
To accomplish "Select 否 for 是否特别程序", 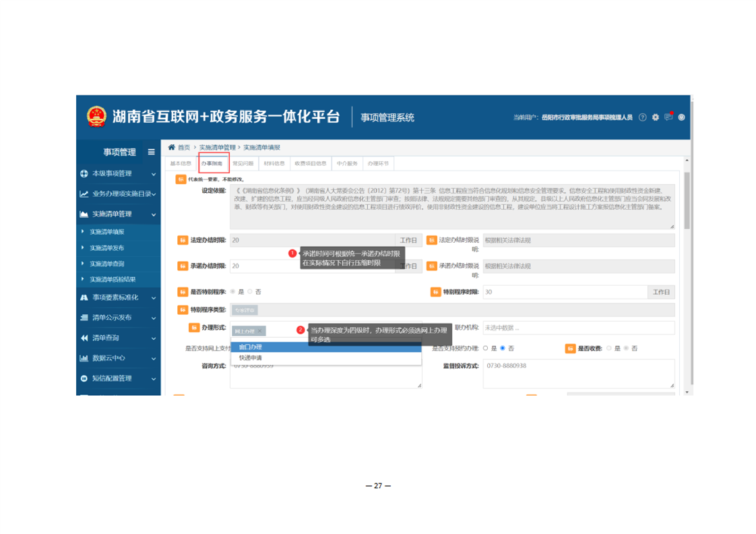I will coord(250,292).
